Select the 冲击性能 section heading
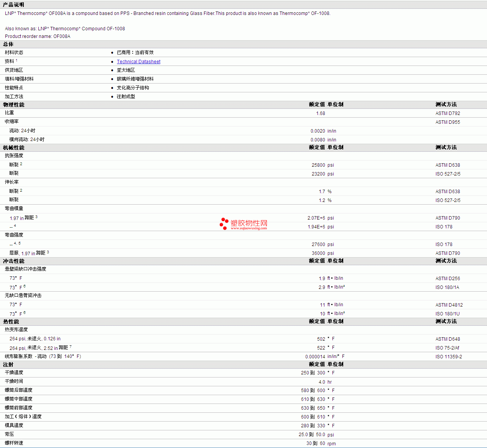 [13, 261]
